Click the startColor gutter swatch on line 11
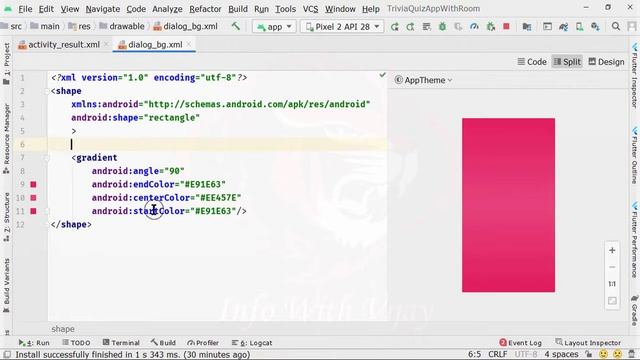The height and width of the screenshot is (360, 640). pos(33,211)
